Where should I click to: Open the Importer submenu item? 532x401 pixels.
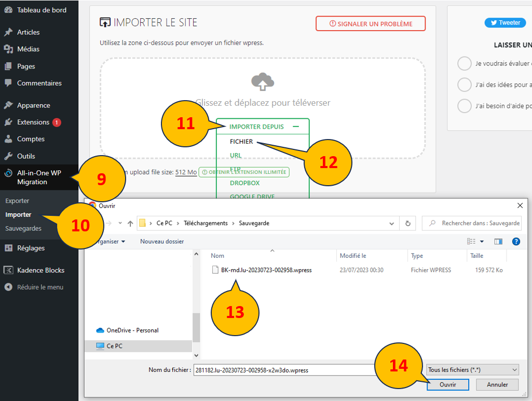click(x=18, y=215)
